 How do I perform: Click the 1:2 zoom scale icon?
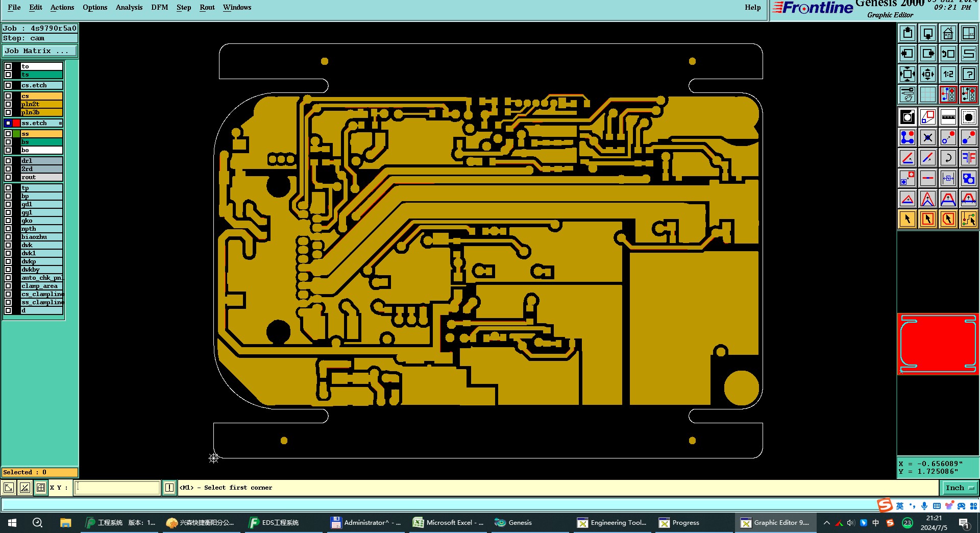(x=948, y=74)
